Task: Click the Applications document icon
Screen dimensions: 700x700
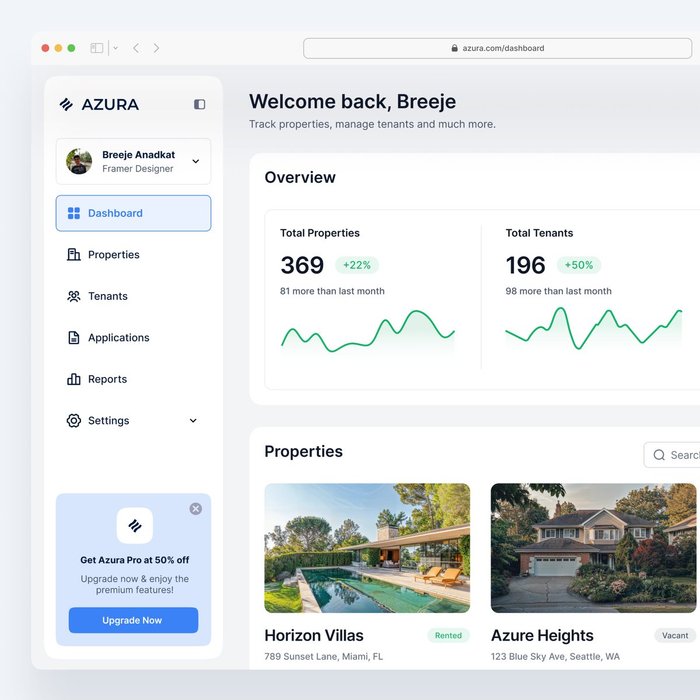Action: coord(73,338)
